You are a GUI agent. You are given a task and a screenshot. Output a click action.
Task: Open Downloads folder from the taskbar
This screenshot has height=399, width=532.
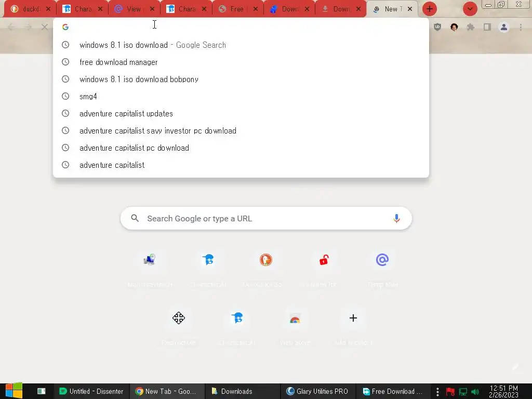[x=243, y=391]
